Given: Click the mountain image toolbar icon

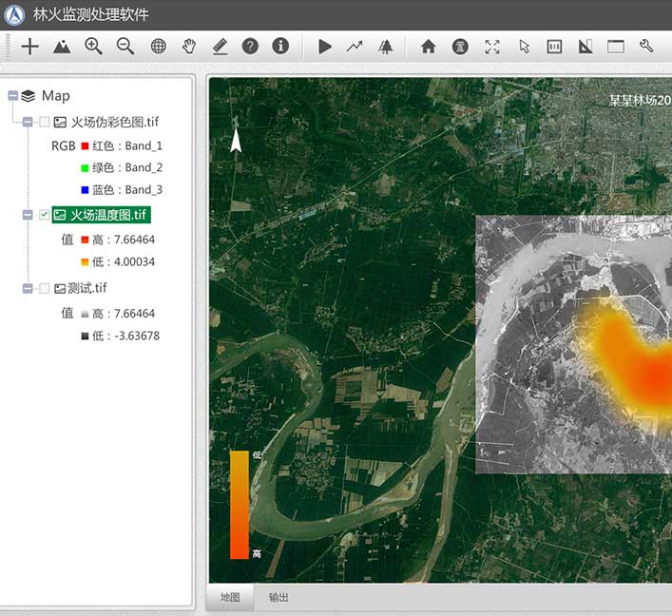Looking at the screenshot, I should pos(62,47).
